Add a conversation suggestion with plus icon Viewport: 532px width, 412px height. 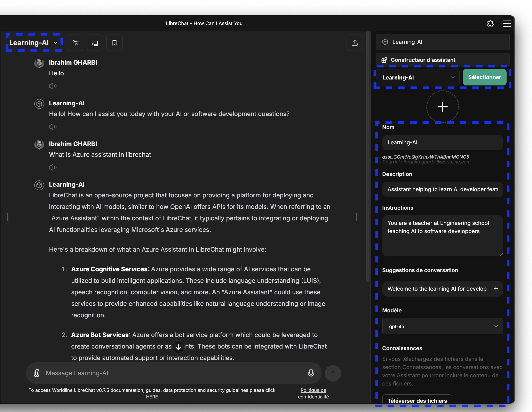point(496,289)
